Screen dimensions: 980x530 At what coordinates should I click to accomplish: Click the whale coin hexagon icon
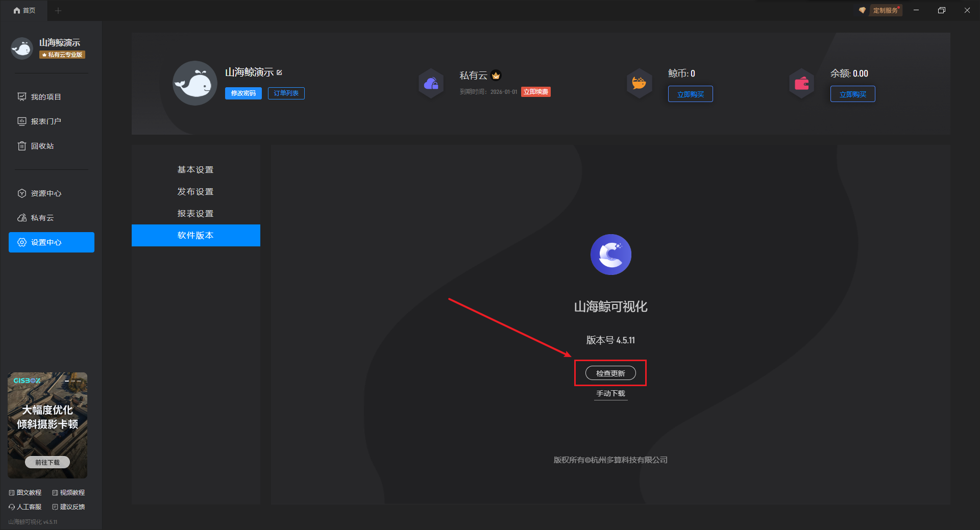click(640, 83)
